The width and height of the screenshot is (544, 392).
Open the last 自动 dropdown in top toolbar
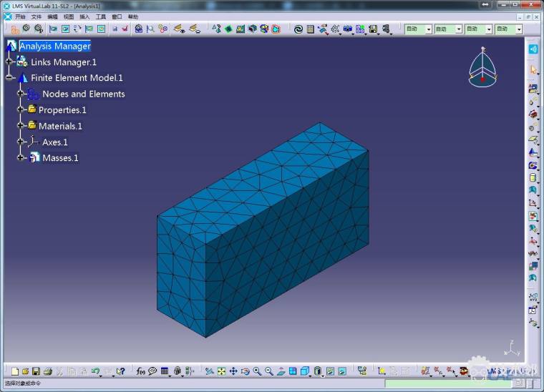click(x=519, y=29)
